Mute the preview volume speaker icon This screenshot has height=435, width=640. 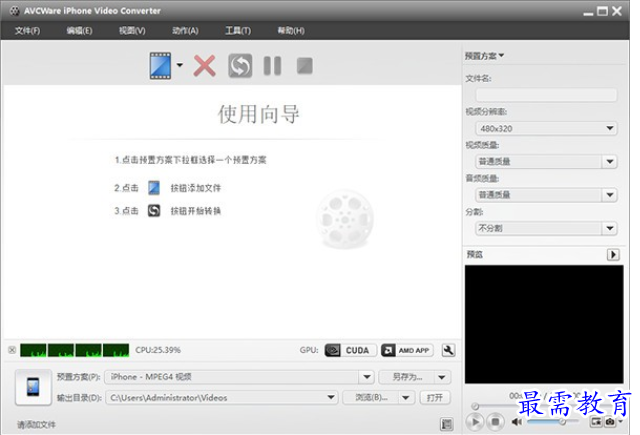point(516,422)
